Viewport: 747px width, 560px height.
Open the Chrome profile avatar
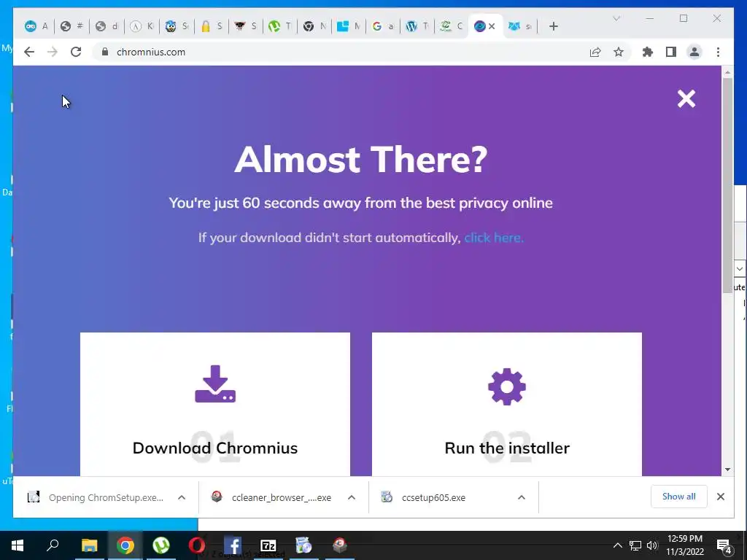(x=694, y=52)
